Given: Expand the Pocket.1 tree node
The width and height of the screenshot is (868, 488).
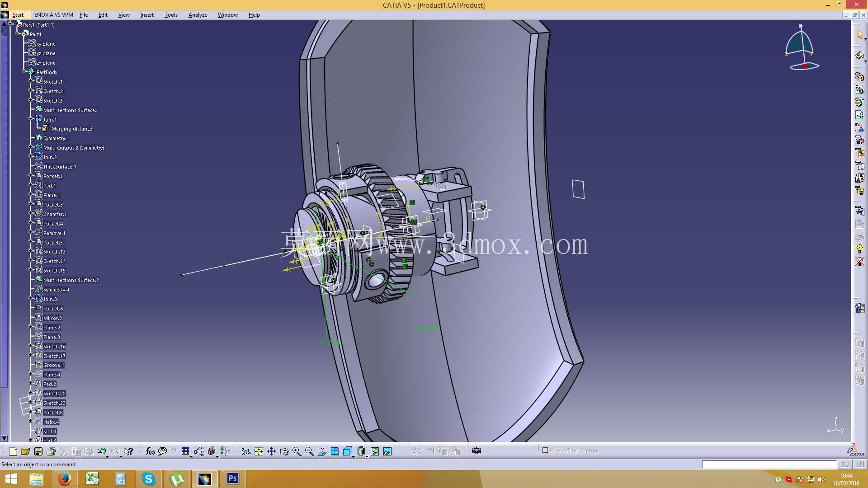Looking at the screenshot, I should 31,175.
